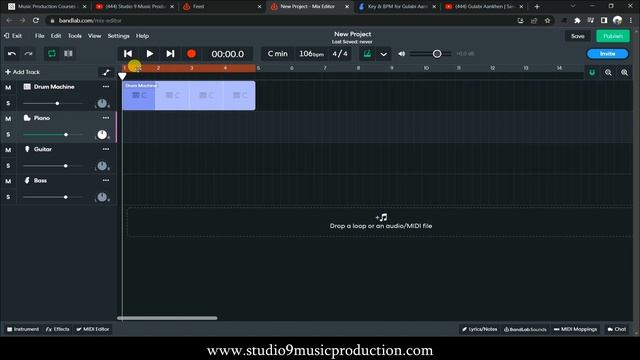Zoom in the timeline
The height and width of the screenshot is (360, 640).
click(x=624, y=72)
